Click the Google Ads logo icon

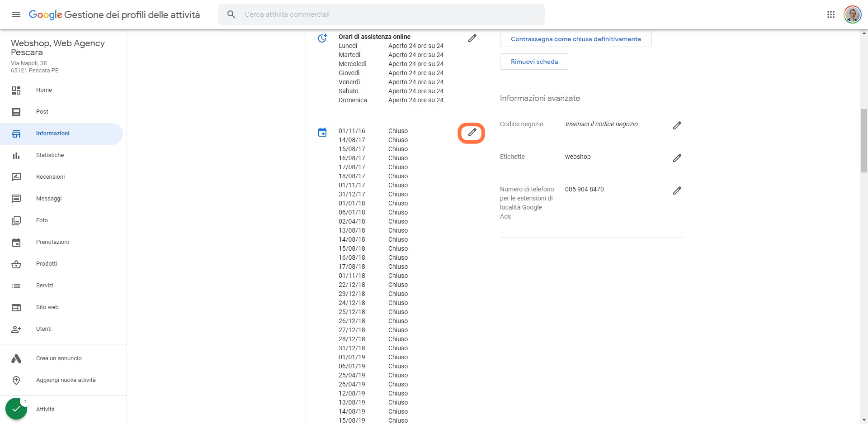pos(16,358)
